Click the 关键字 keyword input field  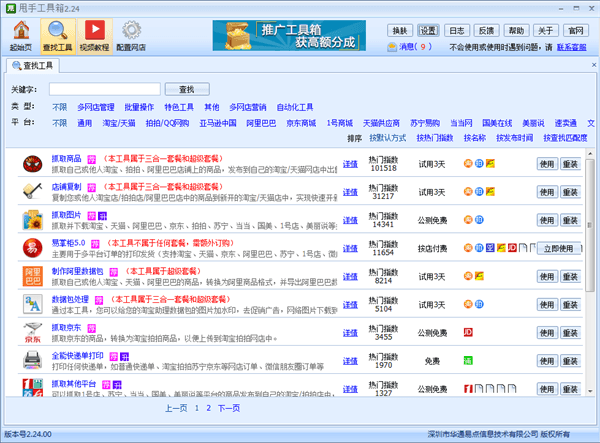click(x=104, y=89)
